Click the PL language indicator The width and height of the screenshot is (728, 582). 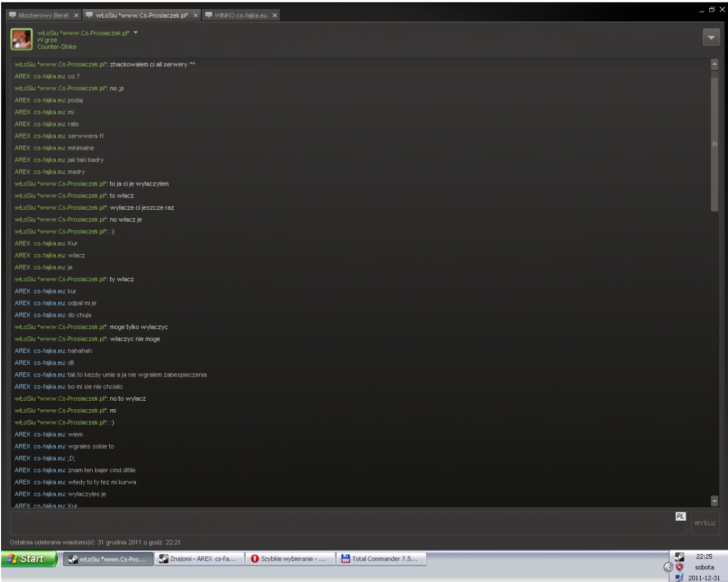pos(680,517)
